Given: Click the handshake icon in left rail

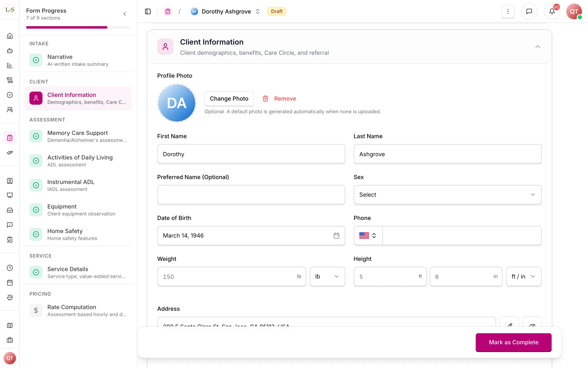Looking at the screenshot, I should [x=10, y=153].
